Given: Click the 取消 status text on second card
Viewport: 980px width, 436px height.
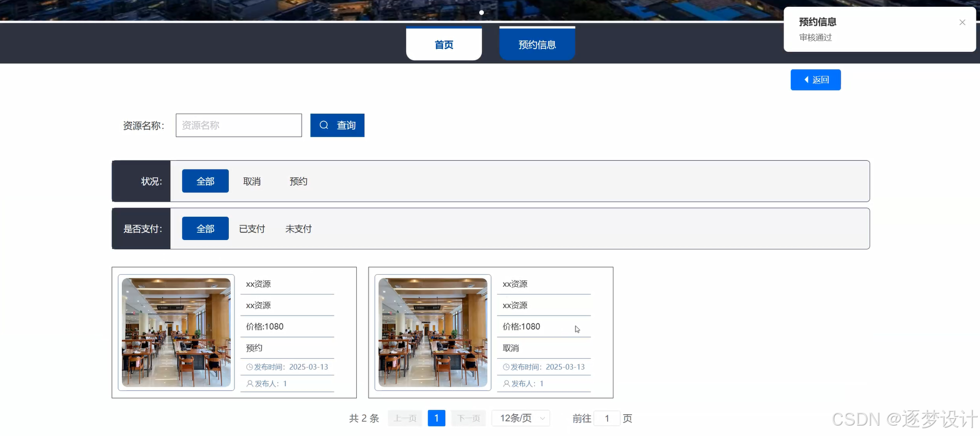Looking at the screenshot, I should [511, 348].
